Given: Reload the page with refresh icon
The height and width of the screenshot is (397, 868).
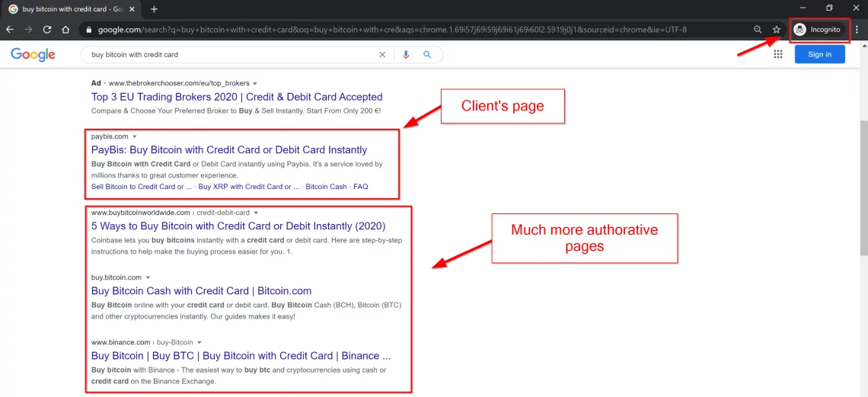Looking at the screenshot, I should click(47, 30).
